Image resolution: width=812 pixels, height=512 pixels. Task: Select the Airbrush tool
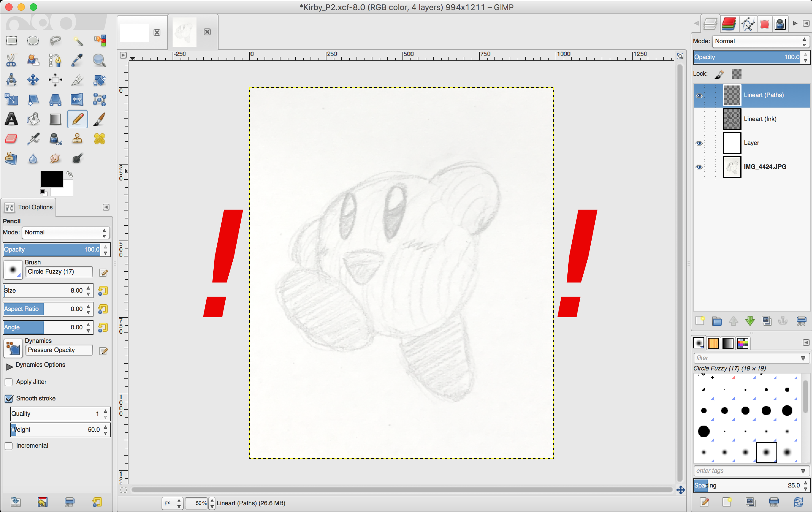33,138
